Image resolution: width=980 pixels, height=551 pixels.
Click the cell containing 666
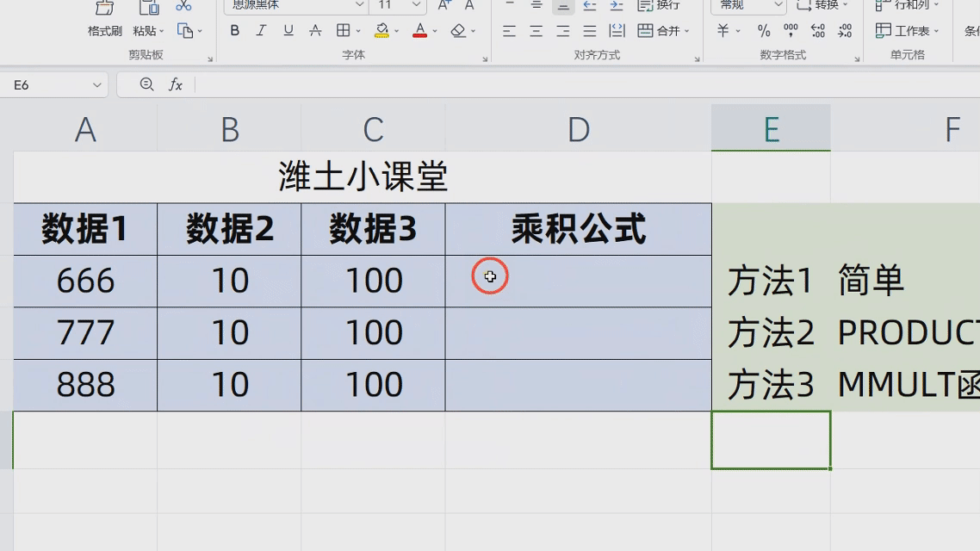coord(85,281)
